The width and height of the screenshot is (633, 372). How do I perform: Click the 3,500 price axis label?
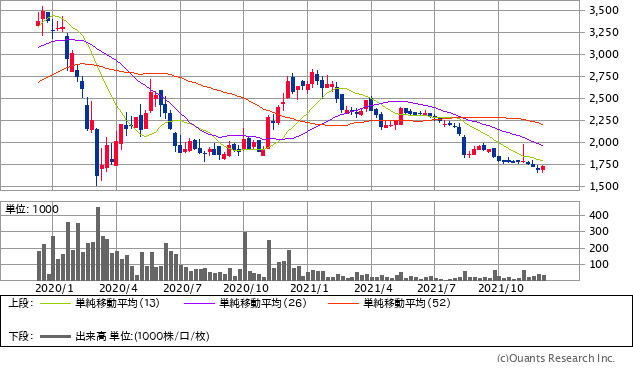tap(604, 11)
